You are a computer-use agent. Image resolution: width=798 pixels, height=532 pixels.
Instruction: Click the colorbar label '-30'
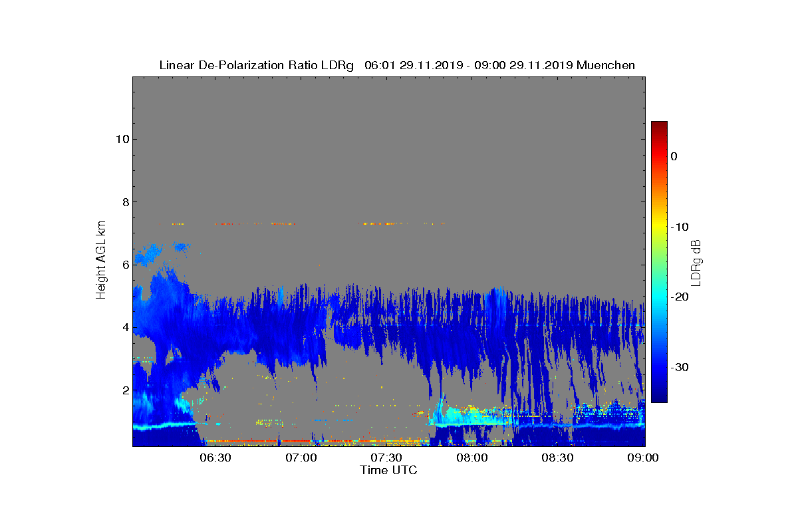click(x=680, y=368)
